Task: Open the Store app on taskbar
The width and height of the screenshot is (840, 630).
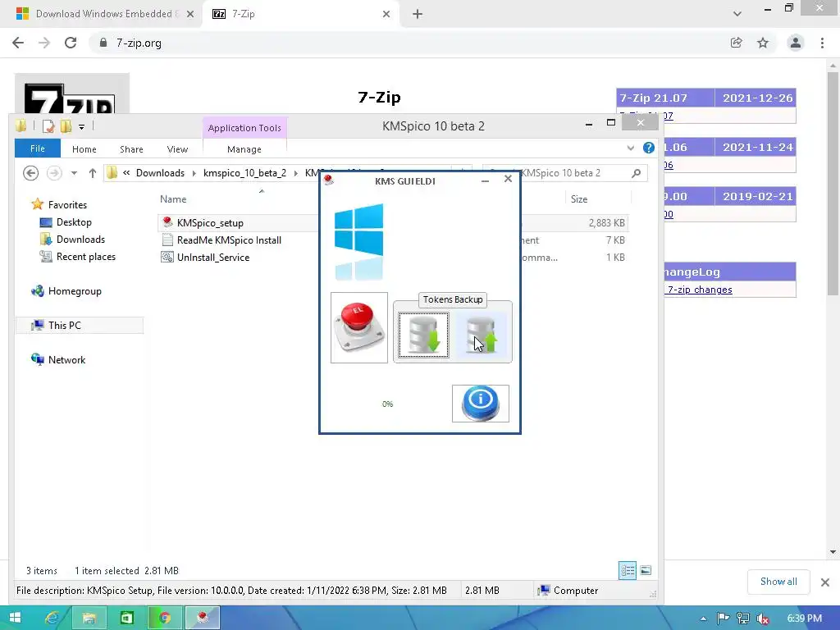Action: tap(127, 618)
